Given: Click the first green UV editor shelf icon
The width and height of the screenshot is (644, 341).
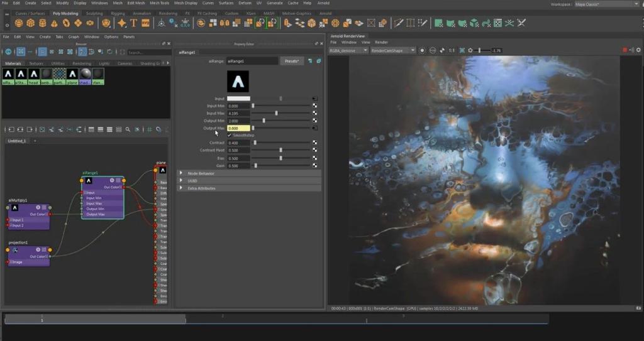Looking at the screenshot, I should coord(438,23).
